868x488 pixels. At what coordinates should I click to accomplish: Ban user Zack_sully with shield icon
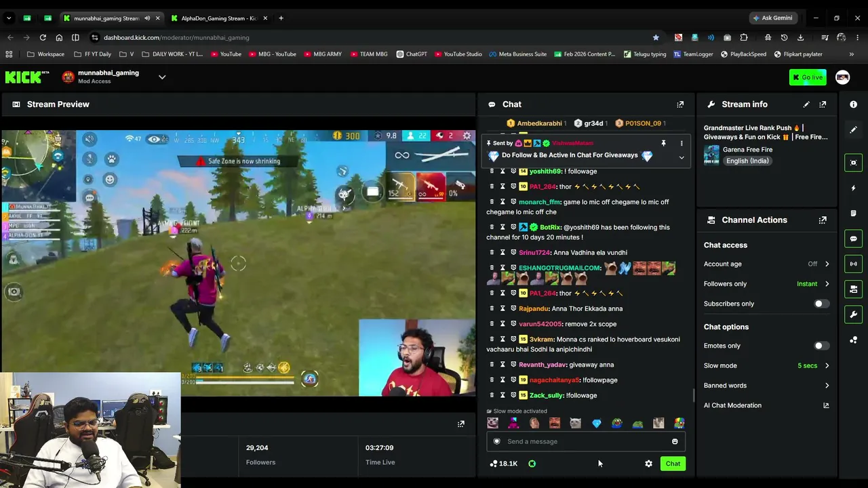pyautogui.click(x=513, y=395)
